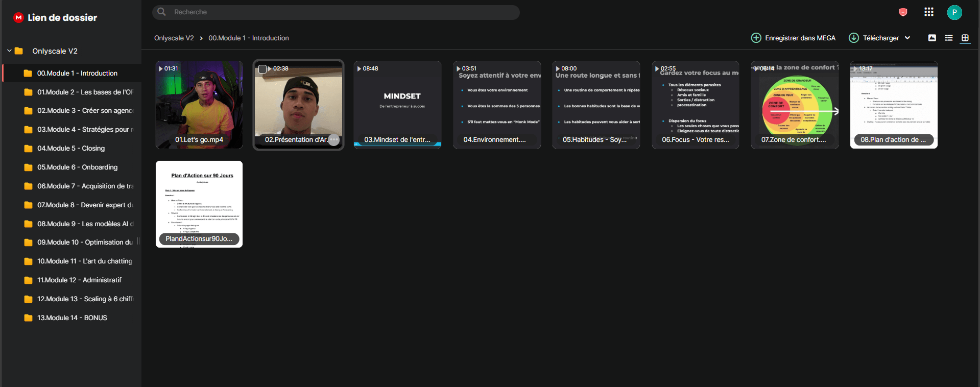Open the user avatar P menu
Image resolution: width=980 pixels, height=387 pixels.
coord(954,12)
